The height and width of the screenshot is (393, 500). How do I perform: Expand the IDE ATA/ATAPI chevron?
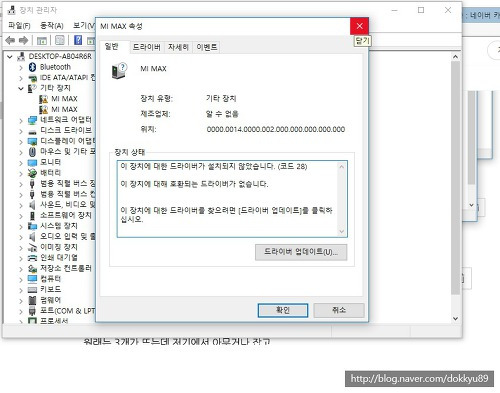21,78
